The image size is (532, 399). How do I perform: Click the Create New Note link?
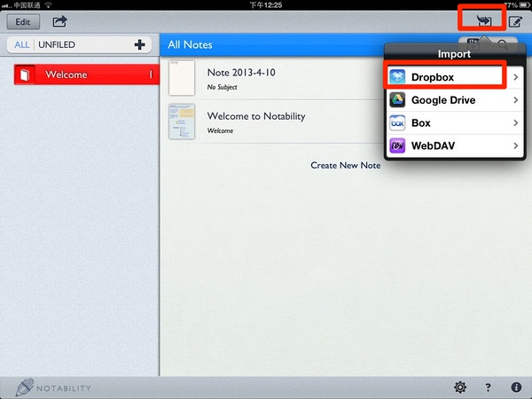coord(345,166)
